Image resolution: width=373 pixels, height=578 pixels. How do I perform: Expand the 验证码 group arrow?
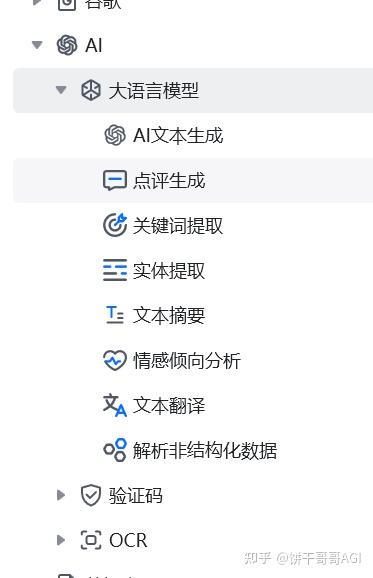tap(61, 495)
